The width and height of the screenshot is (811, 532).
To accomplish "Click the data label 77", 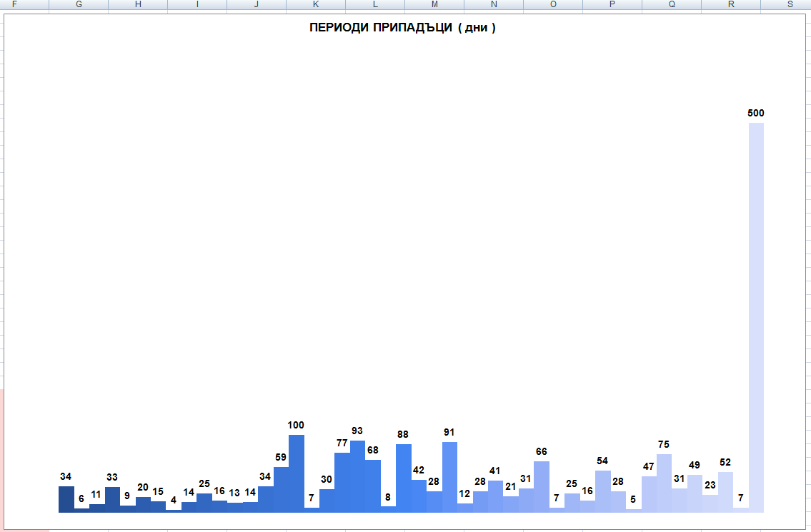I will [x=342, y=443].
